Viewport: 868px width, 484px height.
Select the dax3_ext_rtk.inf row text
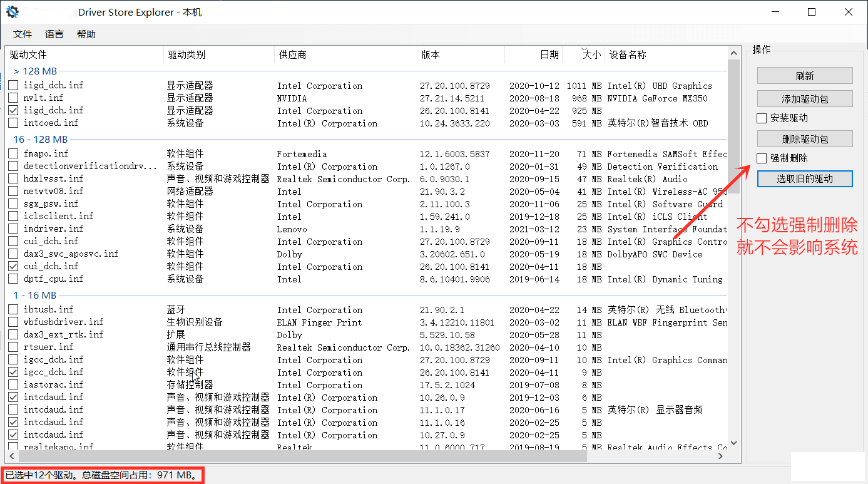click(x=63, y=335)
